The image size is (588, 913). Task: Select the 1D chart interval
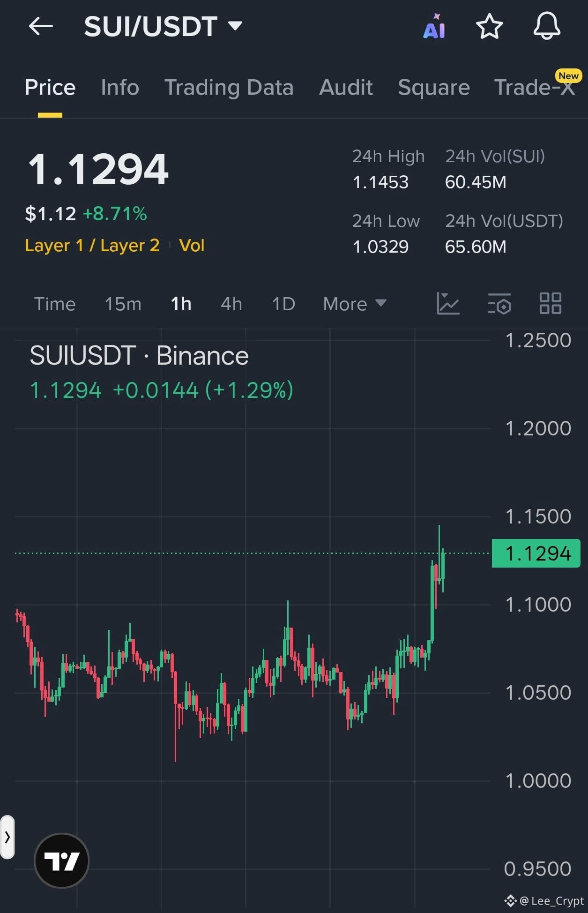(x=283, y=304)
